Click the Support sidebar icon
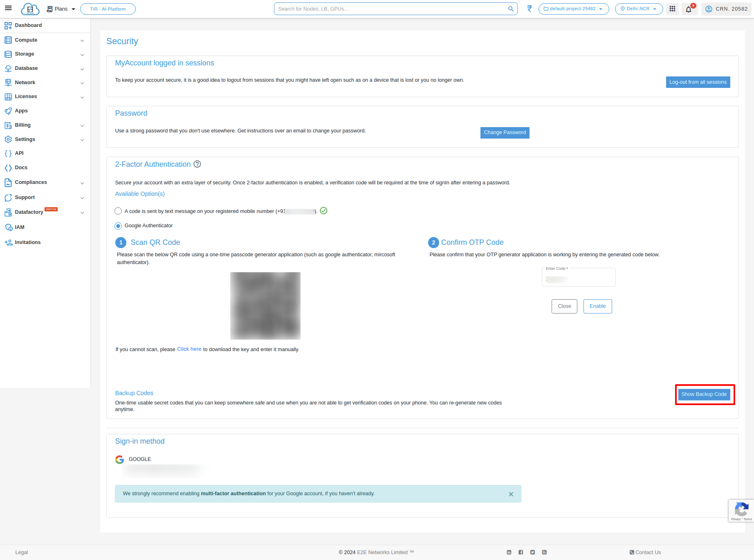This screenshot has width=754, height=560. pyautogui.click(x=8, y=197)
